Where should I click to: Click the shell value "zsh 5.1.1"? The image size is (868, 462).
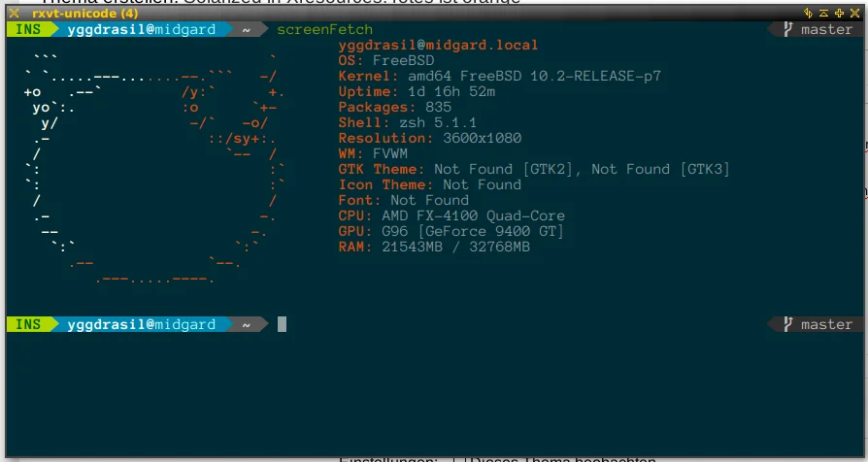point(438,122)
